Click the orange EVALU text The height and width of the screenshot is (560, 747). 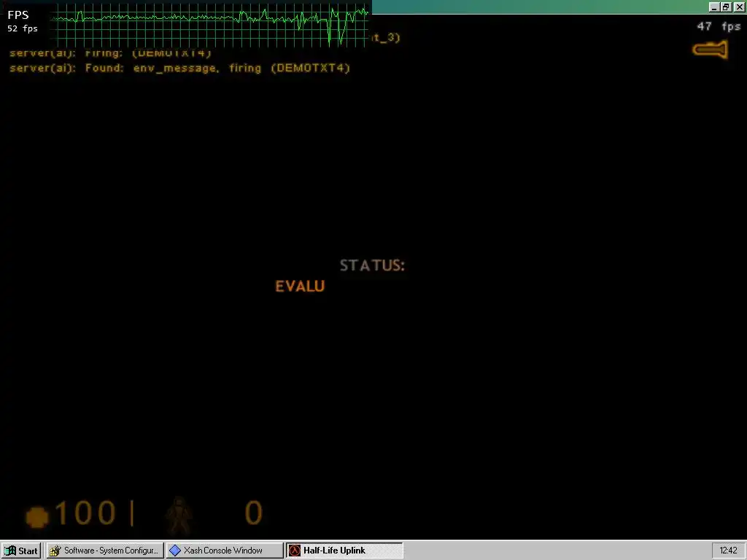coord(300,286)
